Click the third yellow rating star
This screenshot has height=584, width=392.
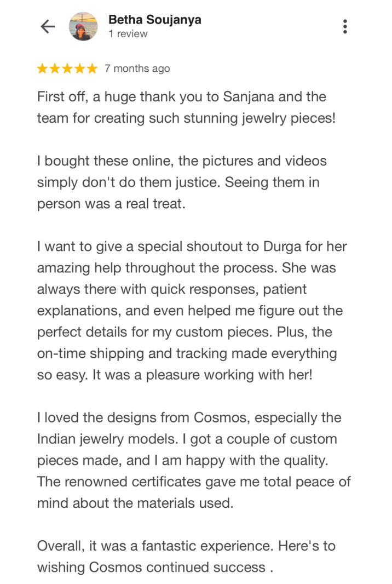coord(67,69)
